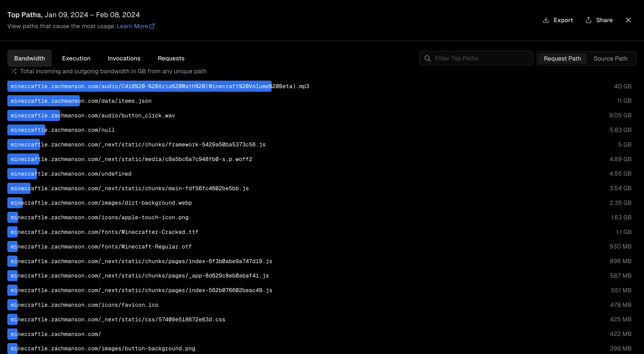Click the main-fdf56fc4602be5bb.js path row
The height and width of the screenshot is (354, 644).
point(322,188)
